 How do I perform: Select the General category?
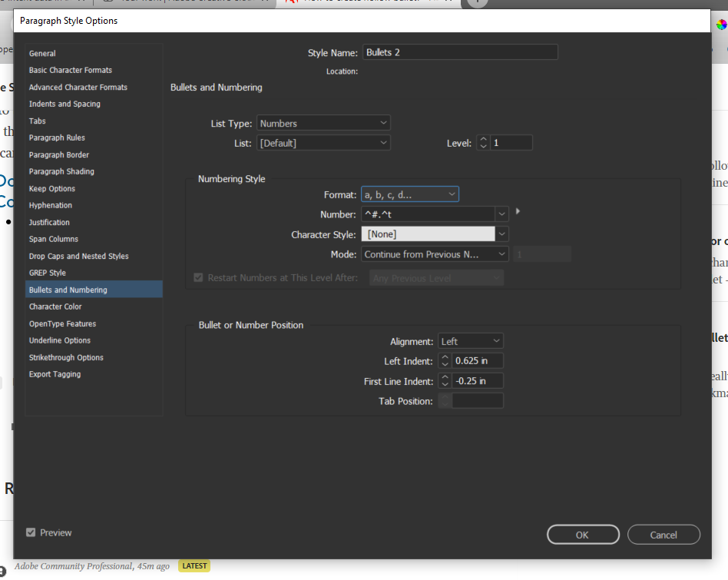(x=42, y=53)
